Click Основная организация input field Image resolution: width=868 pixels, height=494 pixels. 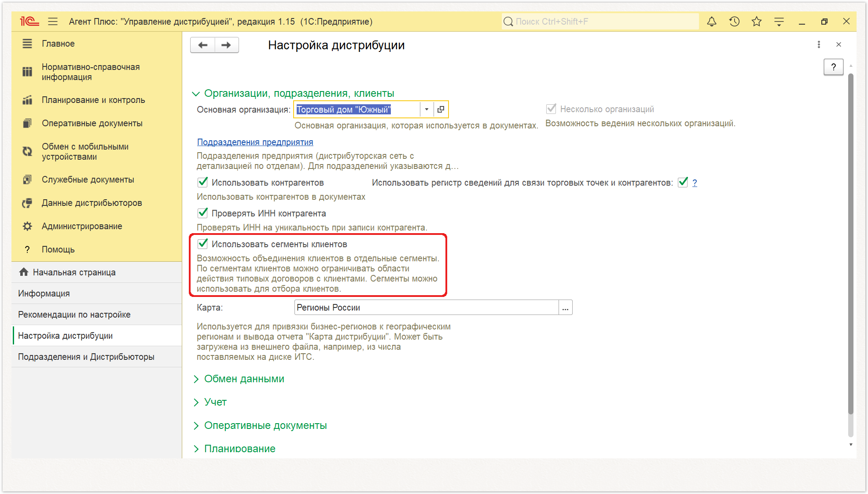[x=357, y=109]
